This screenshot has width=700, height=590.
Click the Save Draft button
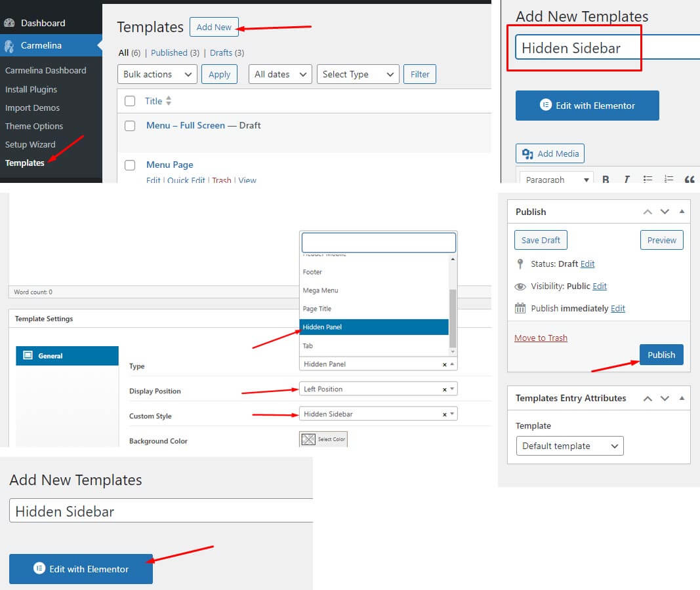pos(541,240)
